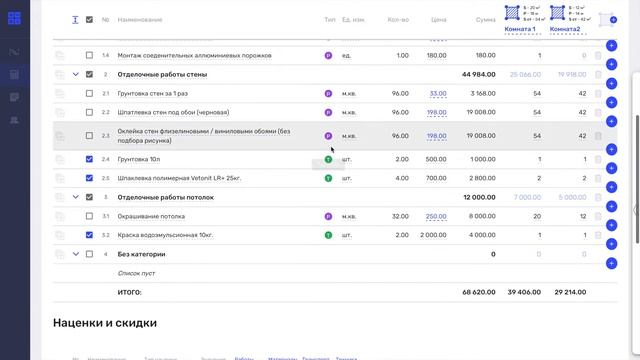Delete category Отделочные работы стены

click(x=598, y=74)
